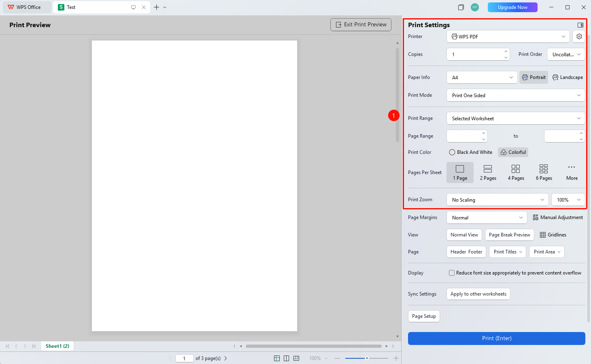The width and height of the screenshot is (591, 364).
Task: Open the Print Titles menu
Action: (508, 252)
